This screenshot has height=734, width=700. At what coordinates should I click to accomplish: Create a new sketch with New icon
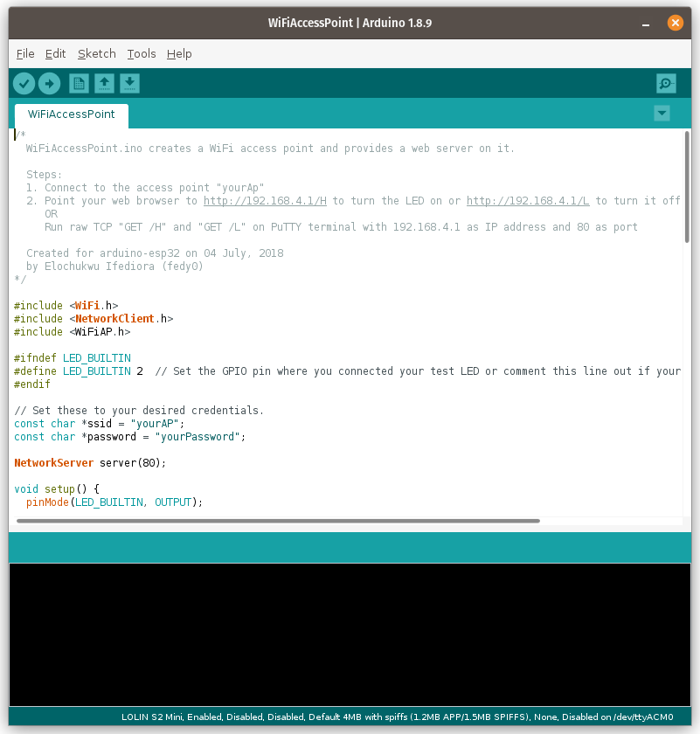pos(80,84)
